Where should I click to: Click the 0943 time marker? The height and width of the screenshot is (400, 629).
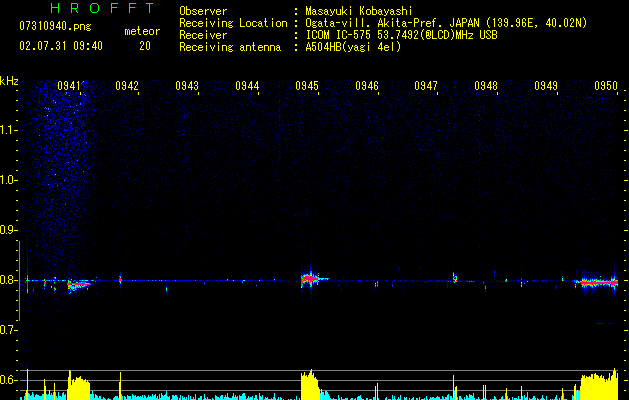pos(187,86)
